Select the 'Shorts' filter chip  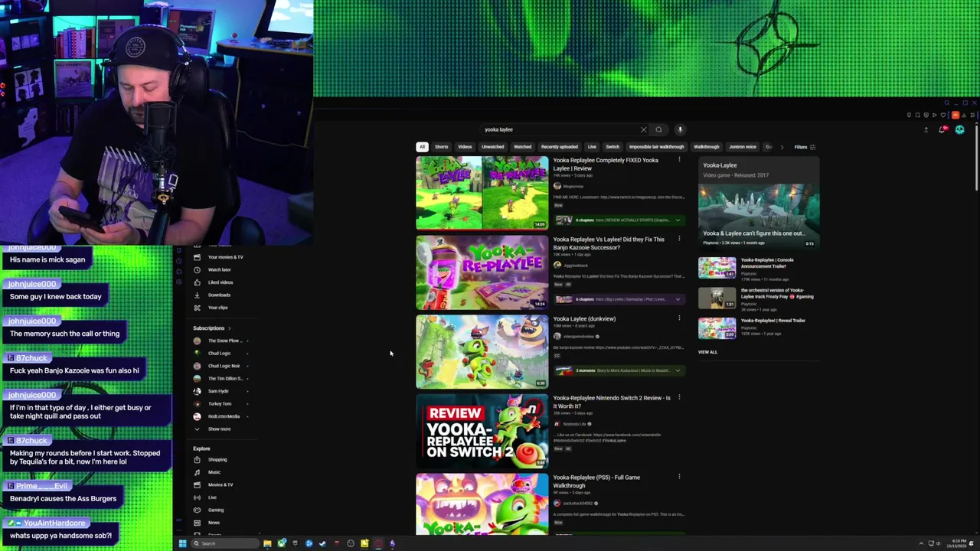tap(442, 147)
